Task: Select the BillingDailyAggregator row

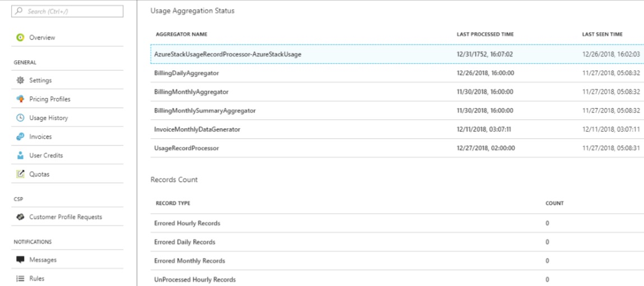Action: point(397,73)
